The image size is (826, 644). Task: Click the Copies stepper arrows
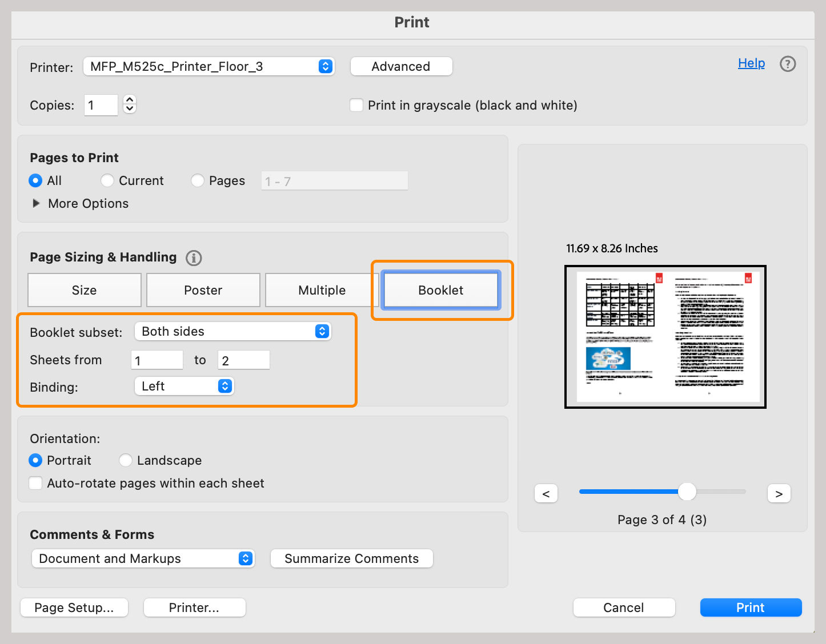[130, 104]
